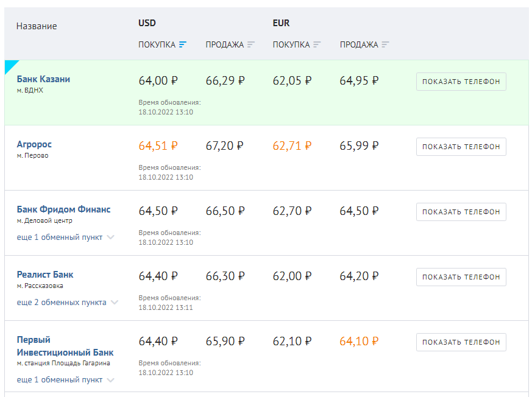
Task: Open Реалист Банк link
Action: click(x=45, y=275)
